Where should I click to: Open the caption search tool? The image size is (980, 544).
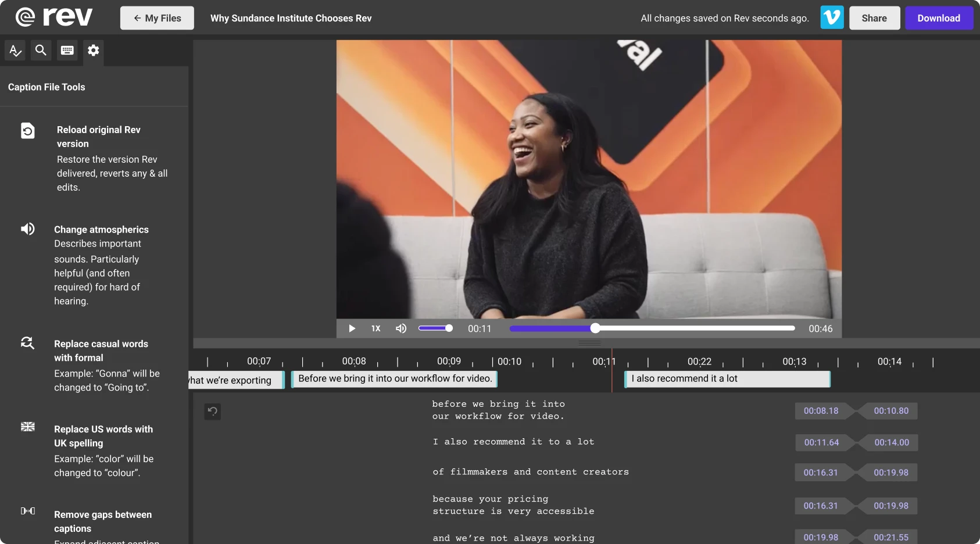tap(41, 51)
